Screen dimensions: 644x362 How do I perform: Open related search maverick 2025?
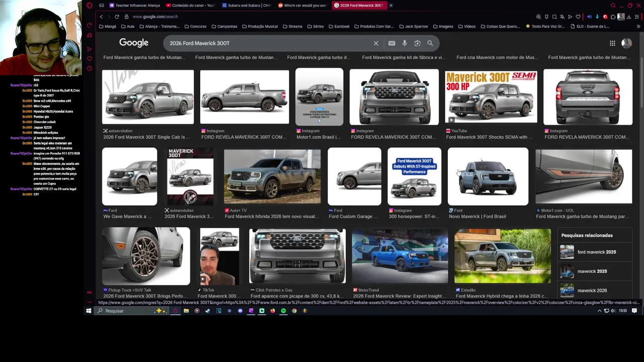(x=596, y=271)
